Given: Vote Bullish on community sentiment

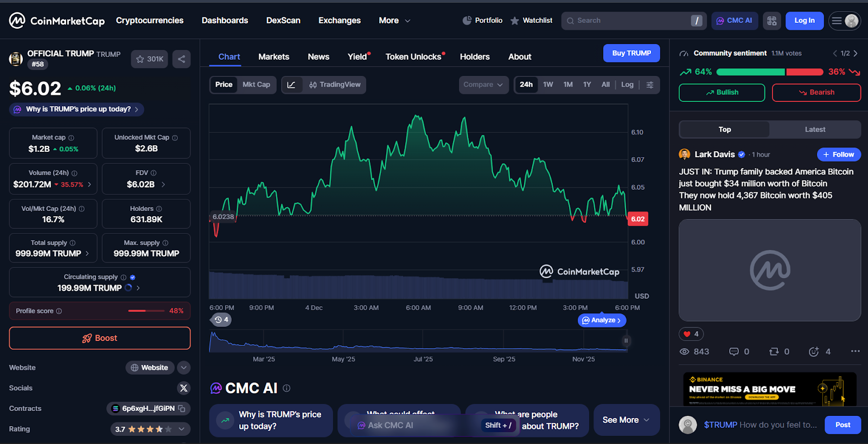Looking at the screenshot, I should (722, 93).
